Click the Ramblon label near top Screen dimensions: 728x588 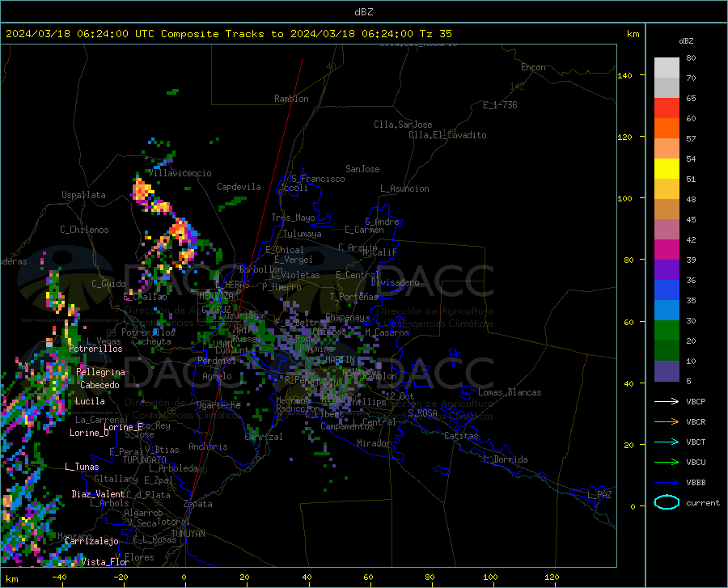(291, 99)
